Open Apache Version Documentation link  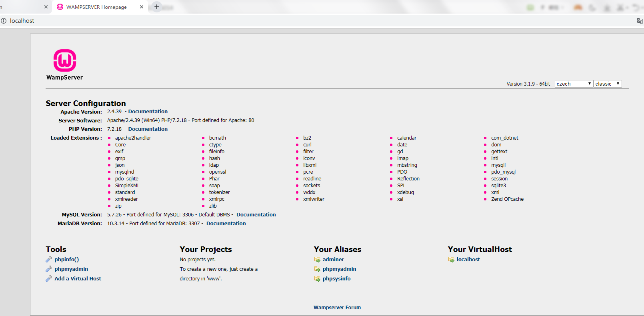[148, 112]
